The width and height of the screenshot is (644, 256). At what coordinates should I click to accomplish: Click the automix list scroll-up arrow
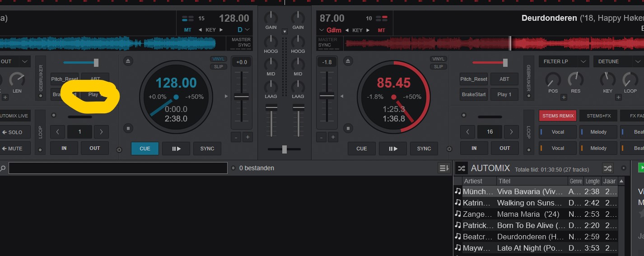tap(622, 182)
